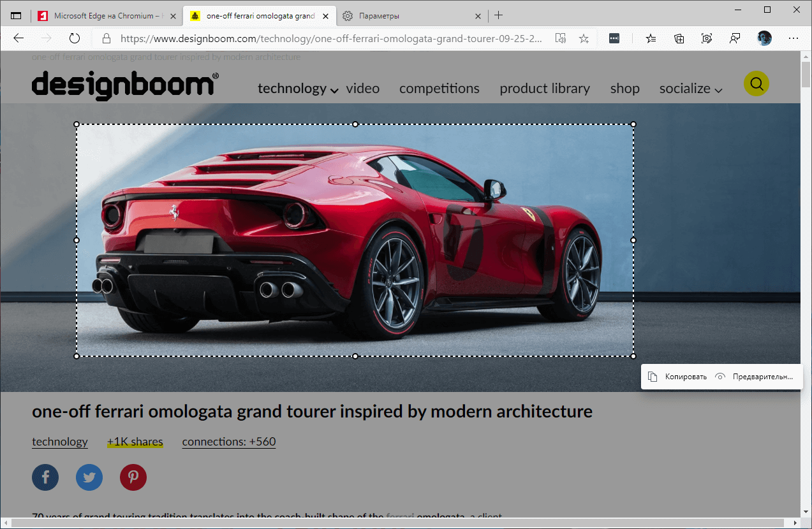Add this page to favorites via the star icon
Screen dimensions: 812x529
[x=584, y=38]
